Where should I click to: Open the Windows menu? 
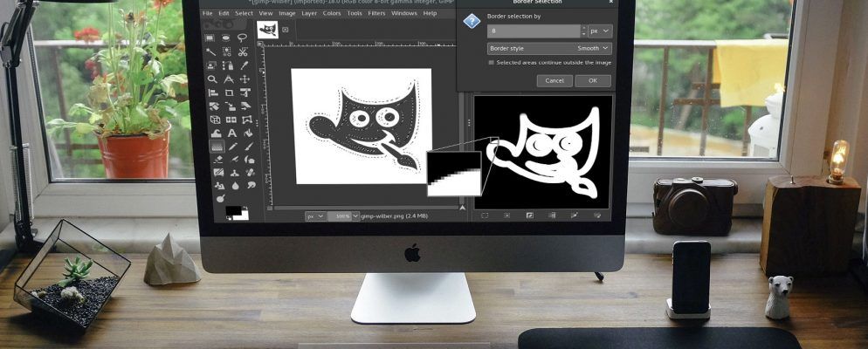tap(404, 13)
